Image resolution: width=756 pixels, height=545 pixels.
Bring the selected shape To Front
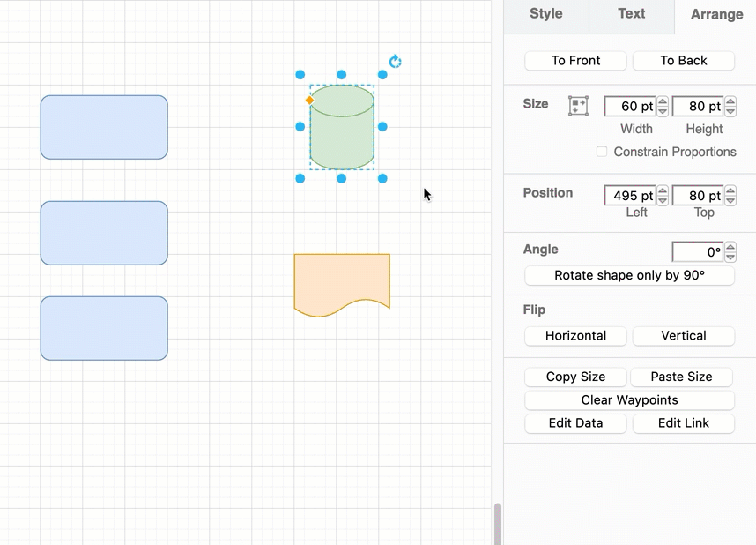(x=574, y=60)
